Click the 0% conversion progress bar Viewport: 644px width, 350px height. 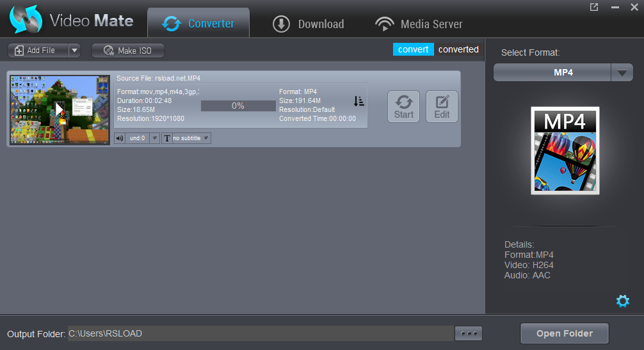tap(238, 106)
